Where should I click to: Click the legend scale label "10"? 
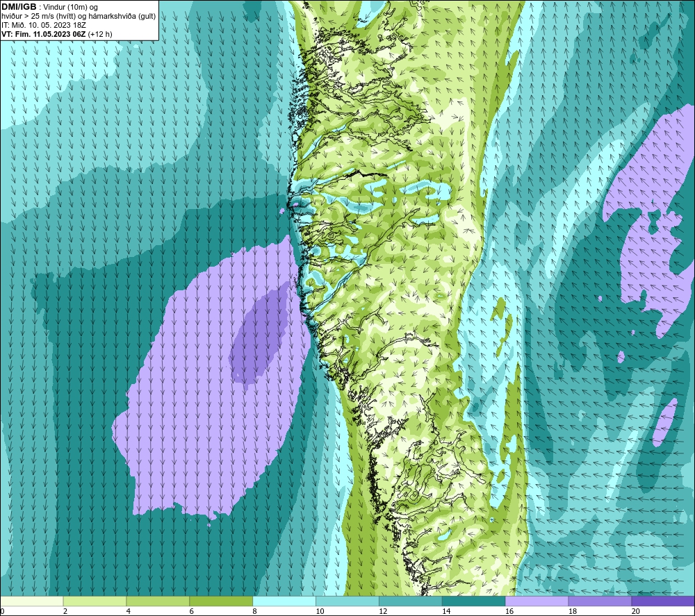(x=320, y=611)
